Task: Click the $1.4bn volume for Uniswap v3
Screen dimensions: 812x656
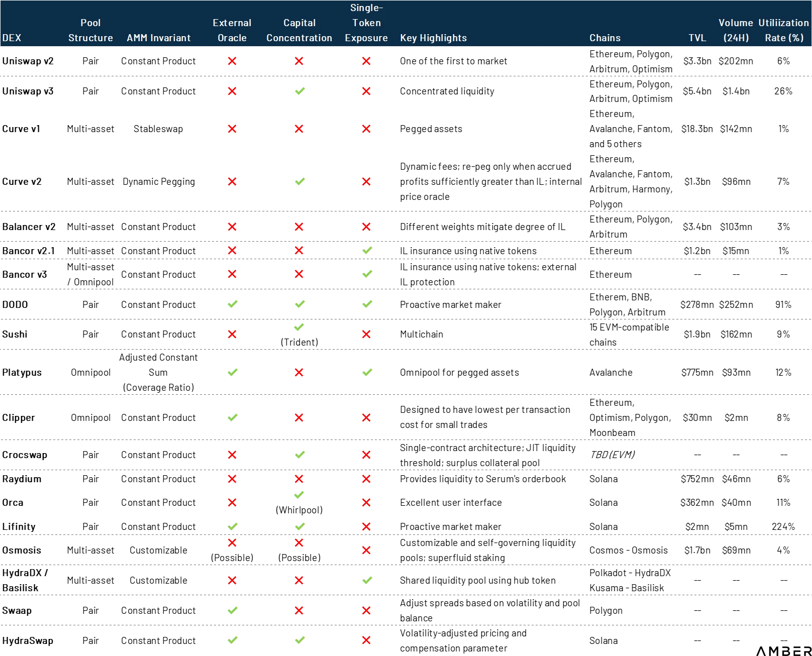Action: (736, 91)
